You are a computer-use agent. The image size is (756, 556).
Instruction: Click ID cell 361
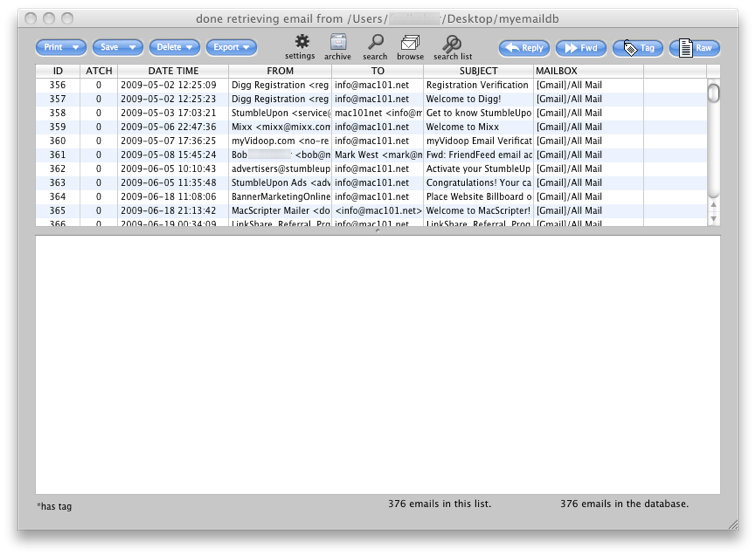(x=58, y=155)
